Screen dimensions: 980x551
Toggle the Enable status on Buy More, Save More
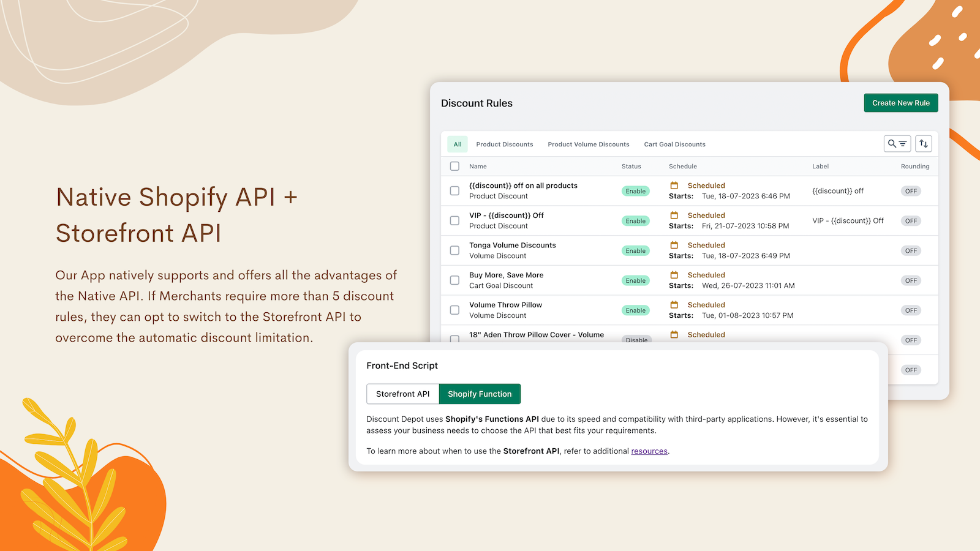pyautogui.click(x=635, y=280)
